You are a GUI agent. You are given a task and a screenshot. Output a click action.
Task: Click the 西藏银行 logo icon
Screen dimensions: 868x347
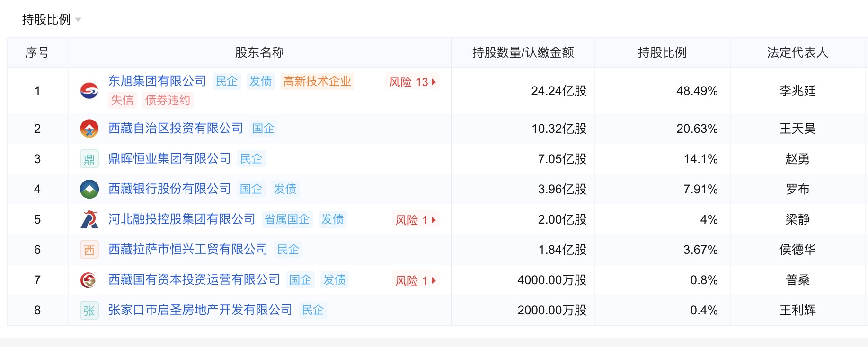89,189
